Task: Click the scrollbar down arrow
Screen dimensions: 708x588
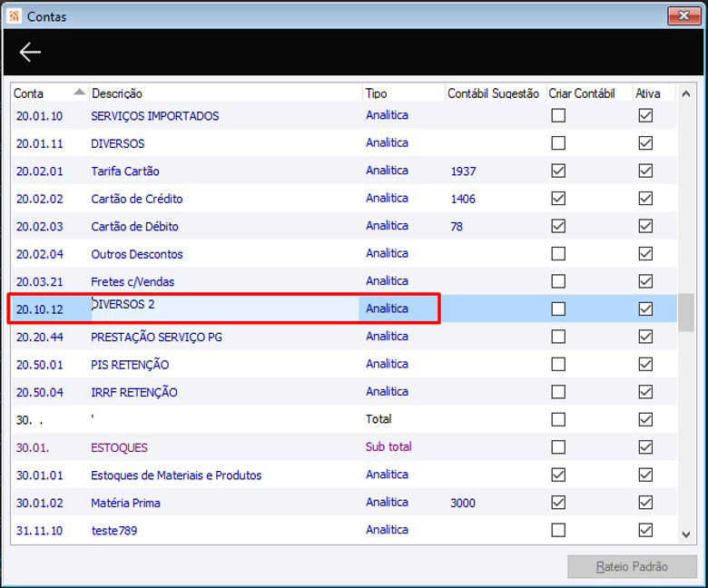Action: click(x=686, y=534)
